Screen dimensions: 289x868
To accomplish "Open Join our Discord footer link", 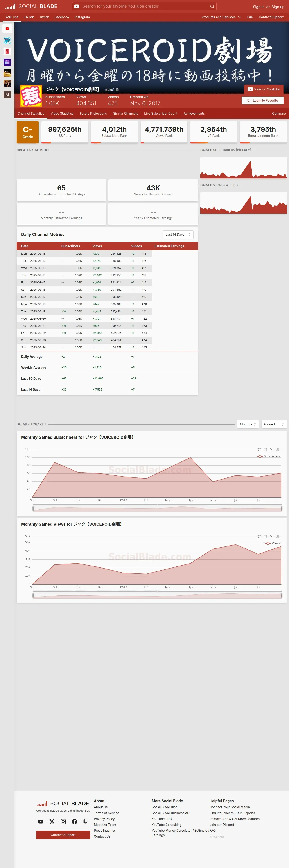I will tap(222, 825).
